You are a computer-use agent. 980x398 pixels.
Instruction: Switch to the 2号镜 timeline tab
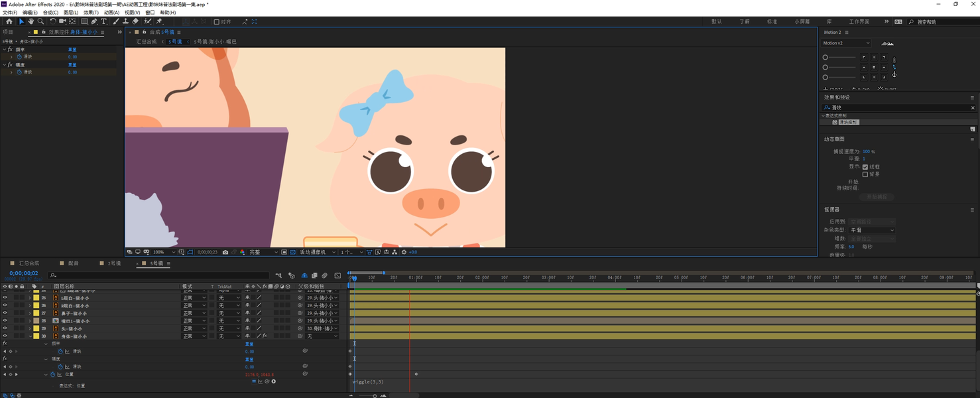point(114,263)
